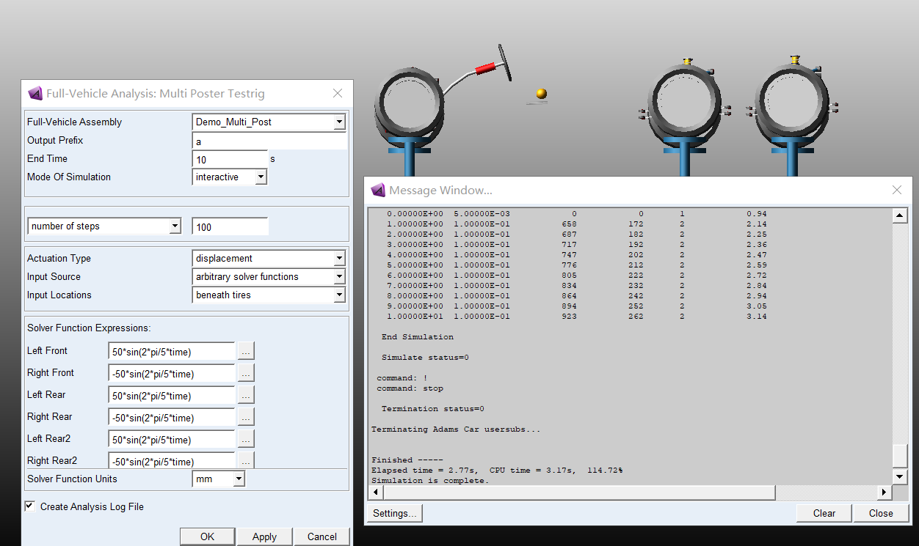Viewport: 919px width, 546px height.
Task: Click 'Termination status=0' log line
Action: 433,408
